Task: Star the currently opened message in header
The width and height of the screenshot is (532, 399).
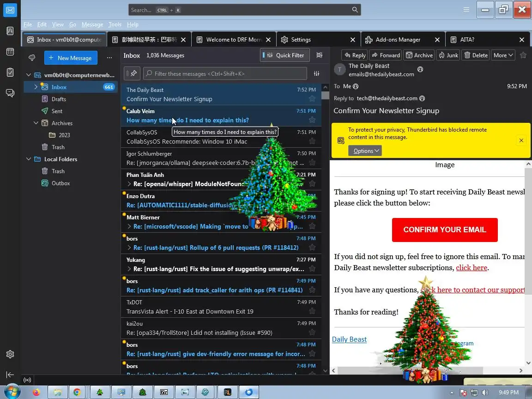Action: [x=523, y=55]
